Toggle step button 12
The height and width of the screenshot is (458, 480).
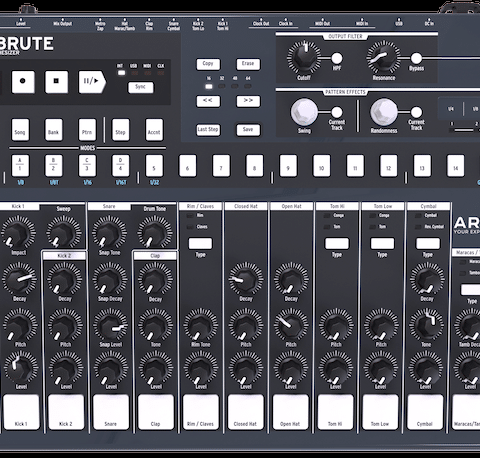[389, 166]
